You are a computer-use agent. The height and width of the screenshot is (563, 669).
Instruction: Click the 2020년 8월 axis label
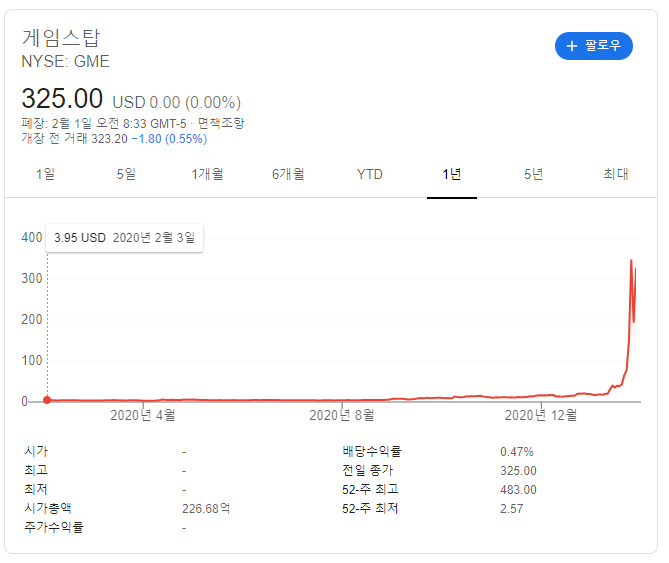(x=342, y=415)
